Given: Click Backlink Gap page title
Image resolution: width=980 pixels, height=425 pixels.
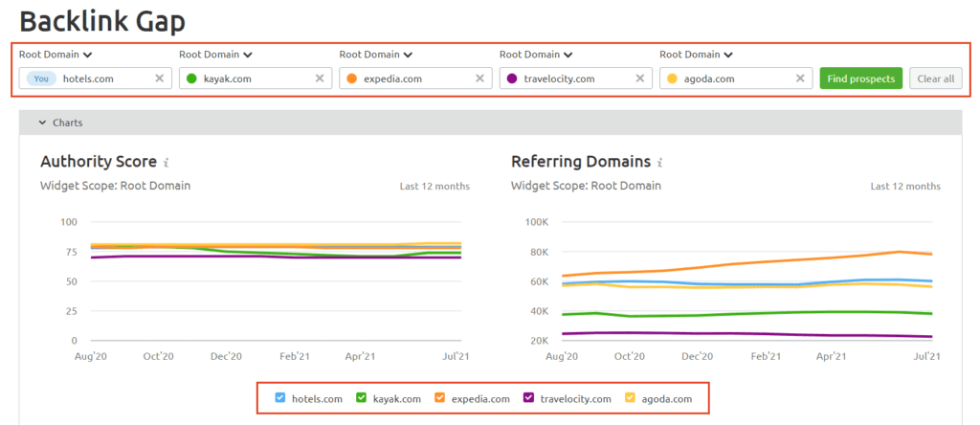Looking at the screenshot, I should [102, 22].
